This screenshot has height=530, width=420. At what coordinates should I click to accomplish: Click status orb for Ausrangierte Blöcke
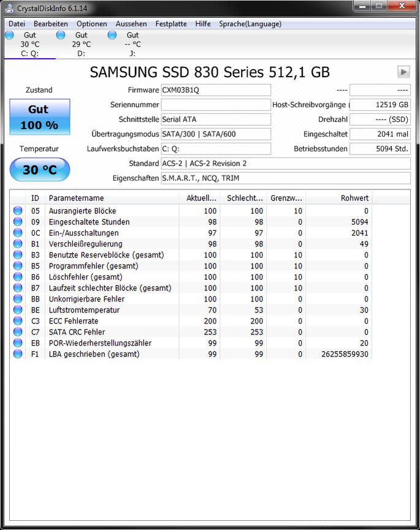pyautogui.click(x=18, y=211)
